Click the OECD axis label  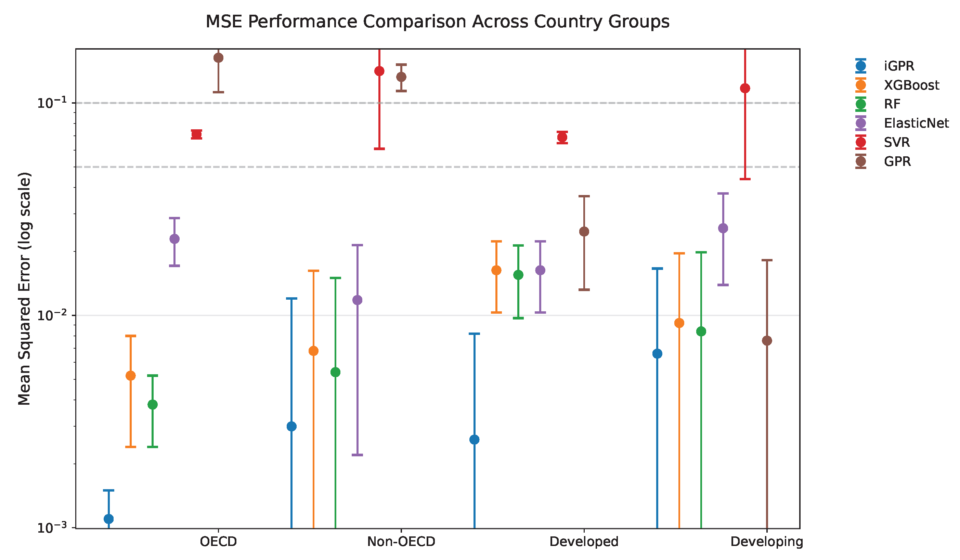pyautogui.click(x=218, y=542)
